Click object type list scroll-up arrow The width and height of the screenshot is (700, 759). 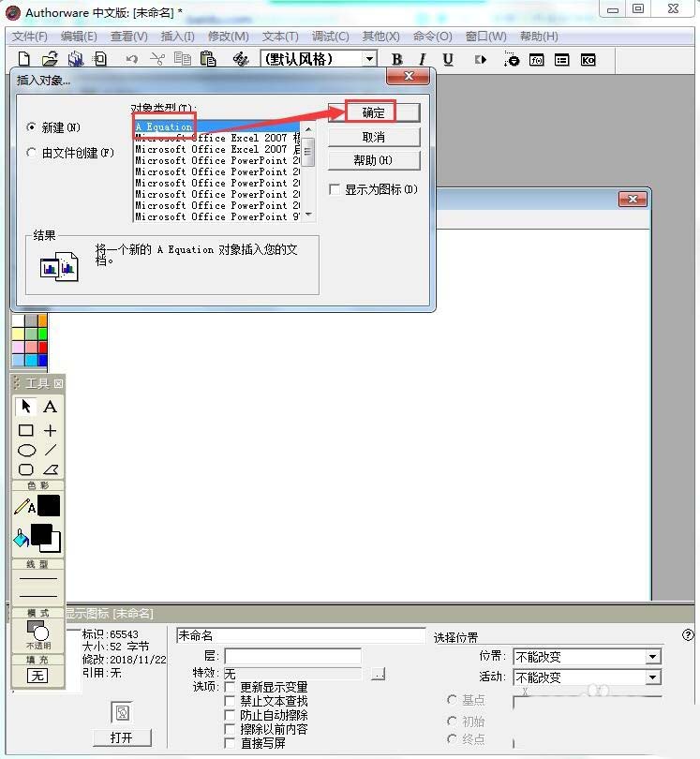(x=308, y=129)
